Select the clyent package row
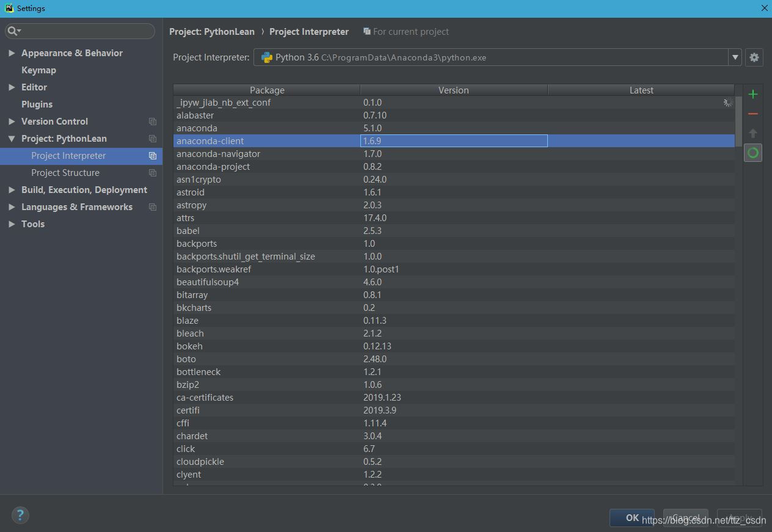Screen dimensions: 772x532 click(454, 475)
